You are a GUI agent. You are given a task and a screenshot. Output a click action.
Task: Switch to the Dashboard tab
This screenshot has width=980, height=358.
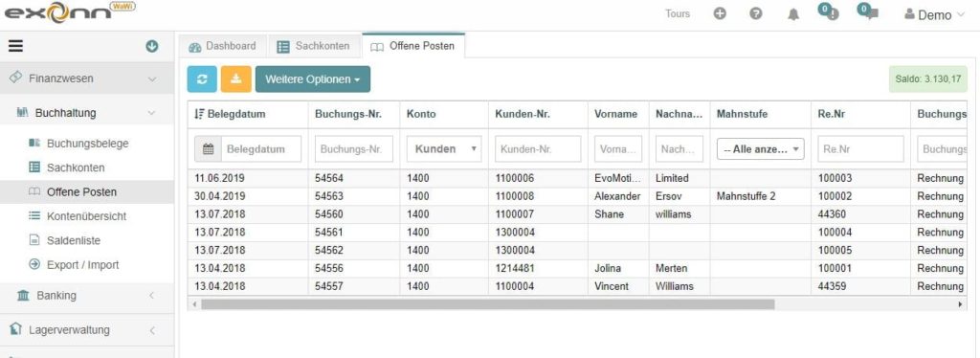[x=222, y=46]
